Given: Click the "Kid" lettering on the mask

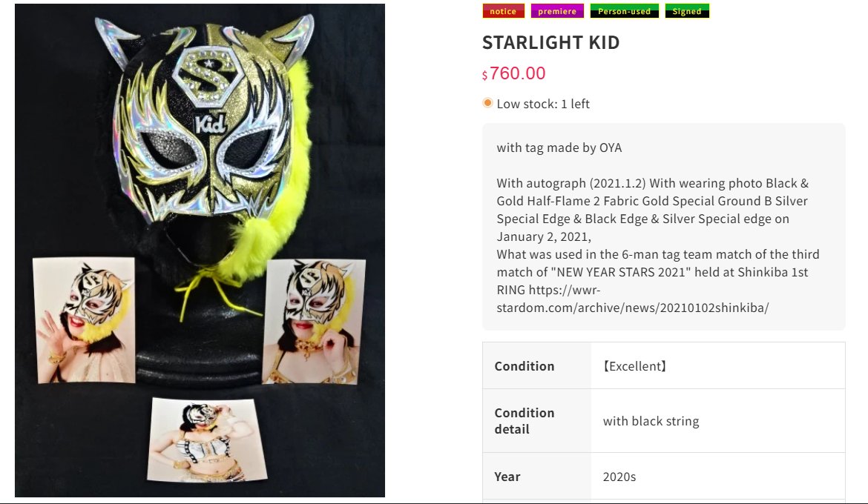Looking at the screenshot, I should (x=211, y=124).
